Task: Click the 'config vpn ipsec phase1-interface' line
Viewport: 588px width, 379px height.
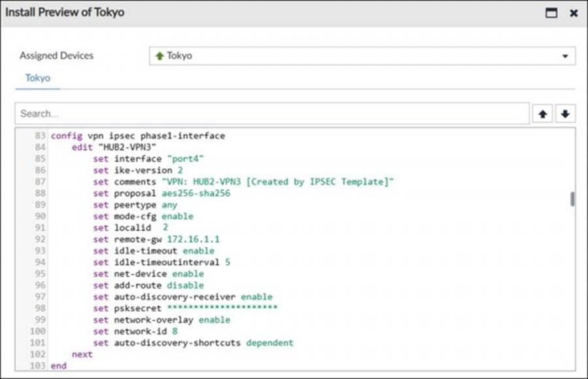Action: [x=137, y=136]
